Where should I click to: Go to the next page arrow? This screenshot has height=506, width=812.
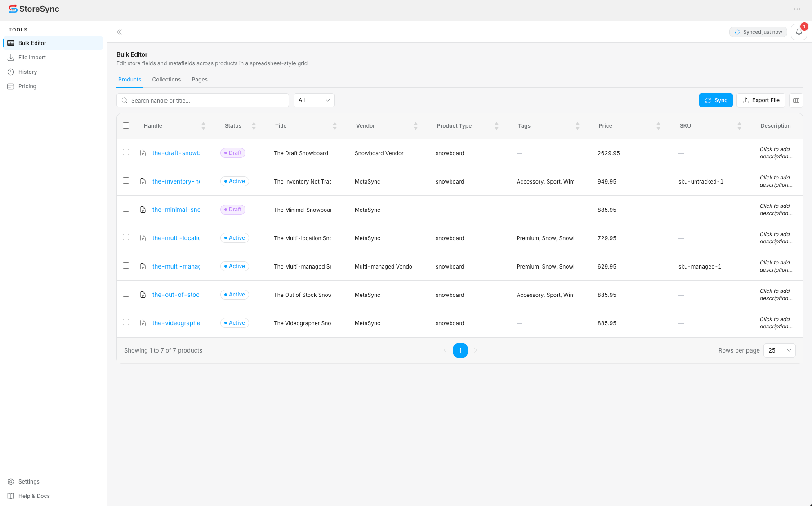[x=476, y=350]
